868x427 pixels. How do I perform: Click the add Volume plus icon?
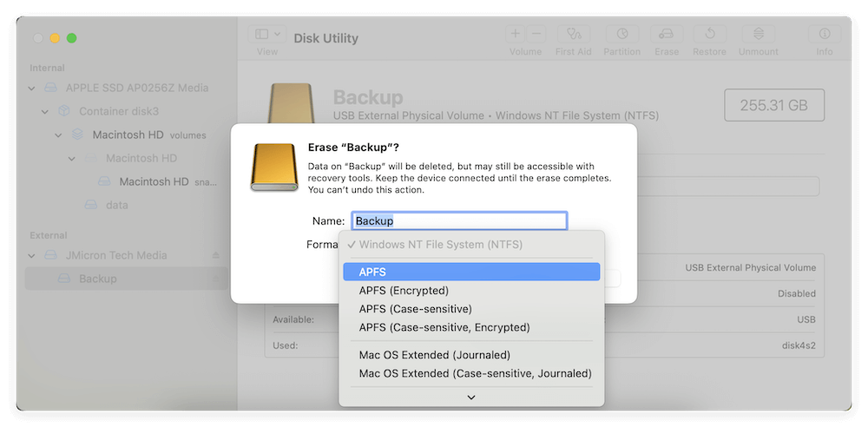click(516, 34)
